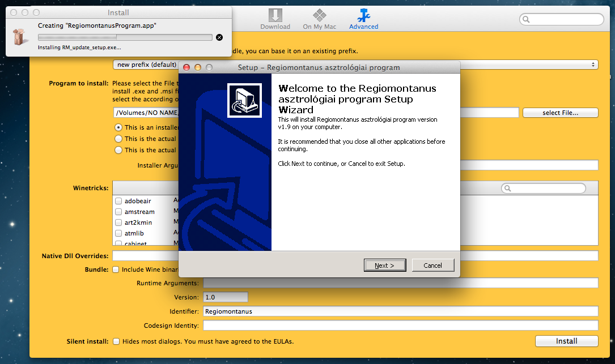The height and width of the screenshot is (364, 615).
Task: Click the Install progress bar
Action: [125, 37]
